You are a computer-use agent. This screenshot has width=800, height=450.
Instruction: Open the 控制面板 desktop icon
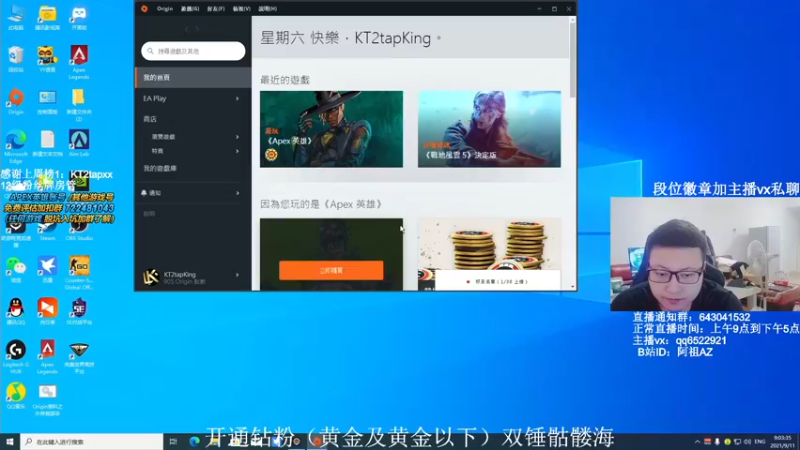tap(47, 102)
